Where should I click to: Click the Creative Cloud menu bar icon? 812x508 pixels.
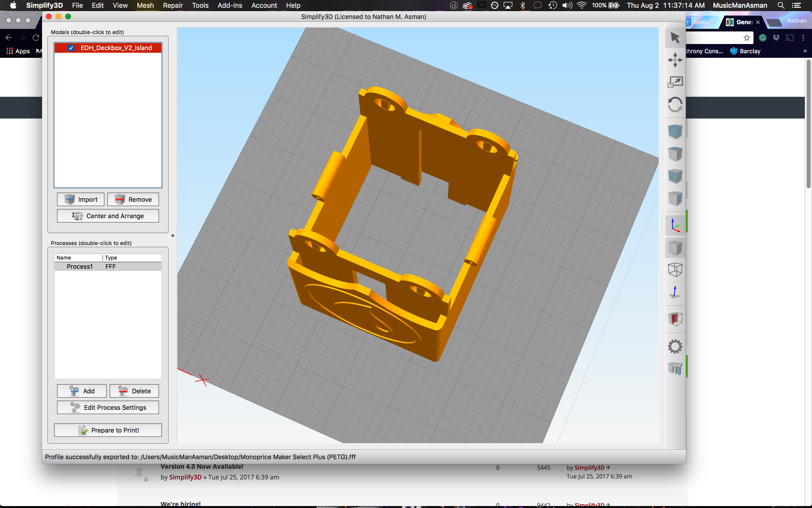coord(467,5)
